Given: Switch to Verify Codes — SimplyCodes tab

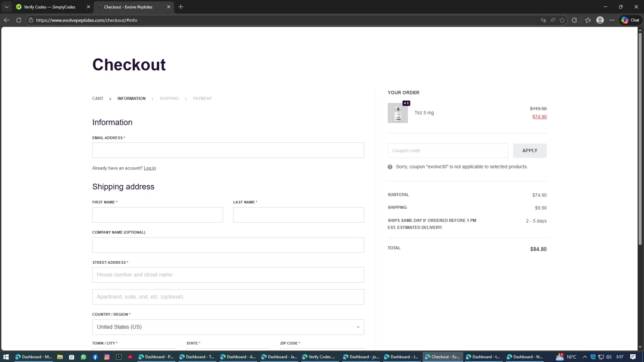Looking at the screenshot, I should 49,7.
